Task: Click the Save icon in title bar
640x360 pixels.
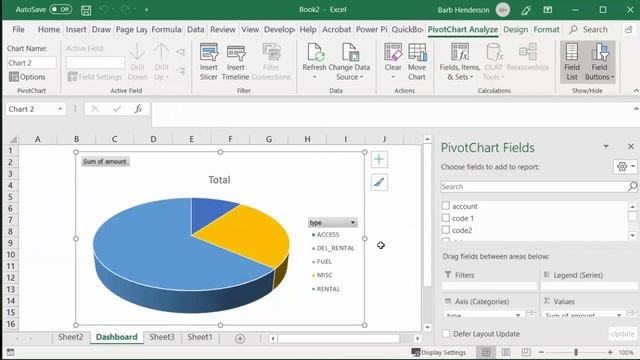Action: (x=86, y=10)
